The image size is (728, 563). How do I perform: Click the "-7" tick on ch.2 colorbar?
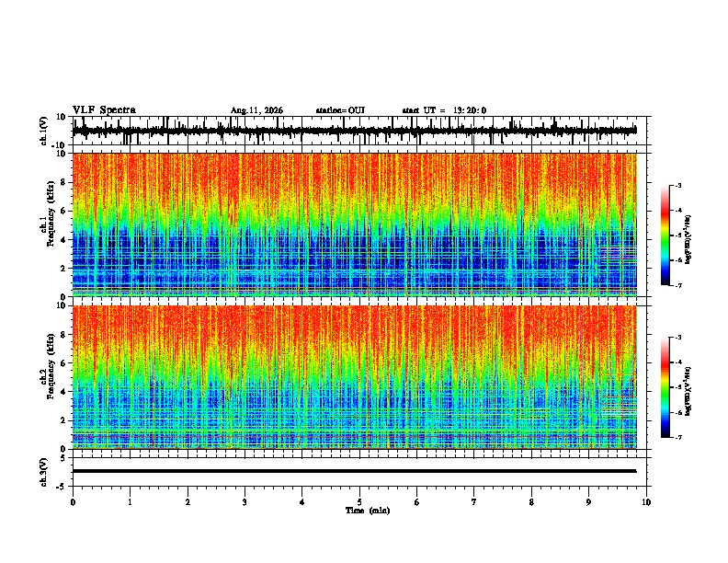tap(678, 438)
